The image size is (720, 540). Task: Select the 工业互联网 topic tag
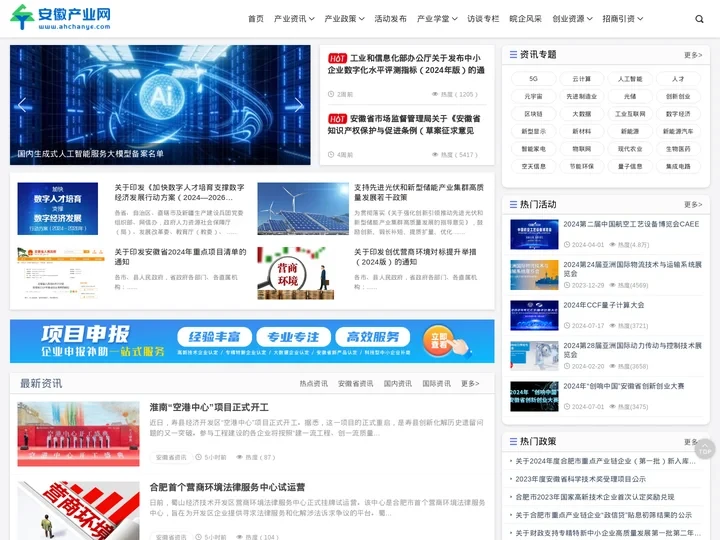tap(630, 114)
